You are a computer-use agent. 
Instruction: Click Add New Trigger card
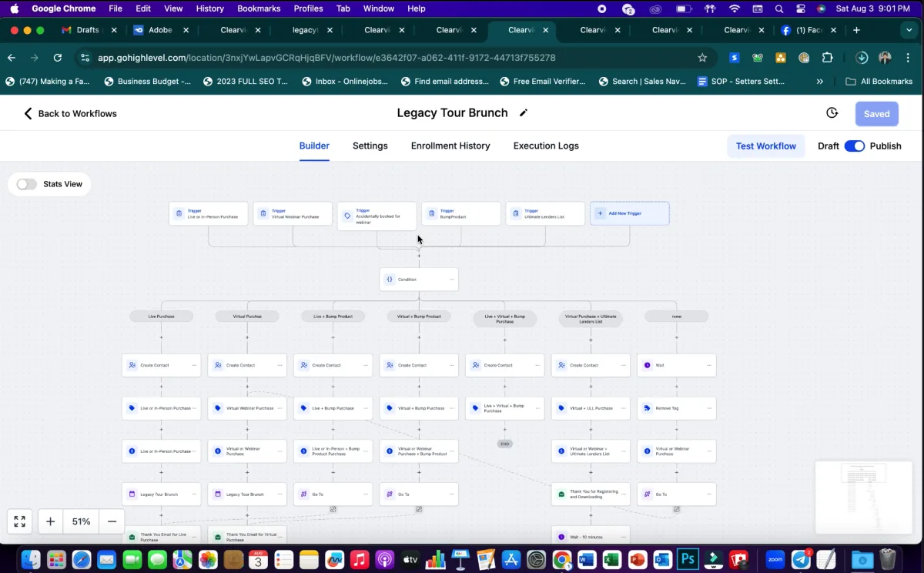click(x=630, y=213)
